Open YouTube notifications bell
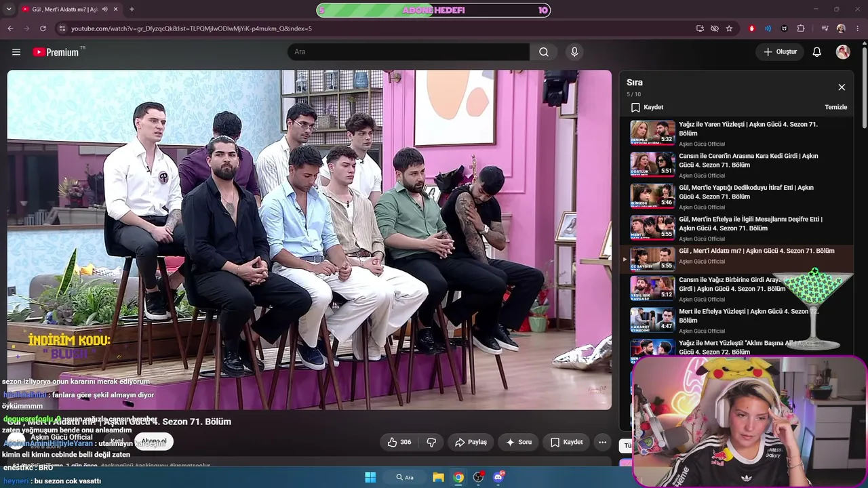This screenshot has width=868, height=488. [x=817, y=52]
